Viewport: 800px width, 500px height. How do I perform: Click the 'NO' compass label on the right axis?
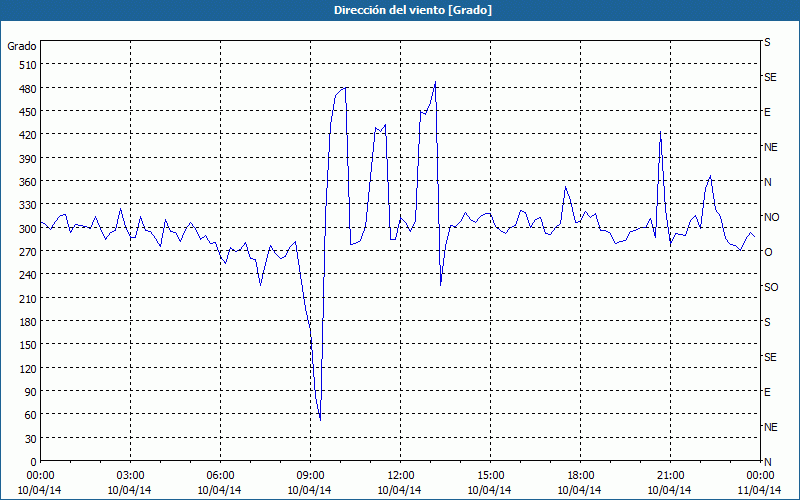coord(772,217)
